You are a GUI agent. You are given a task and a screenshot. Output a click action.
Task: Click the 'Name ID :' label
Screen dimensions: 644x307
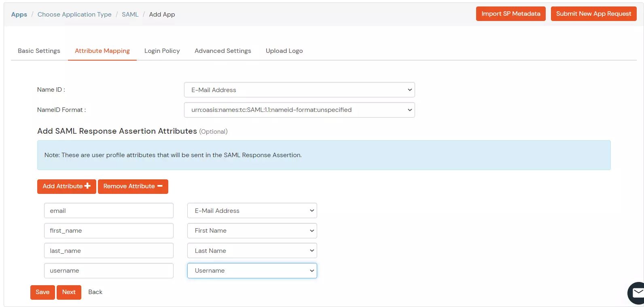51,90
